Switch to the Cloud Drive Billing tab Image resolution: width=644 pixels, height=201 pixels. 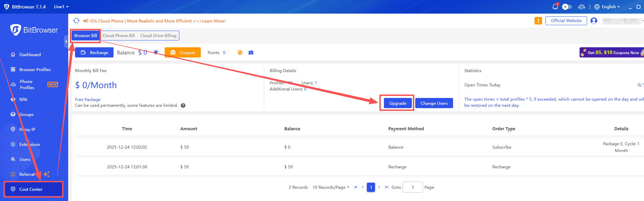[158, 36]
